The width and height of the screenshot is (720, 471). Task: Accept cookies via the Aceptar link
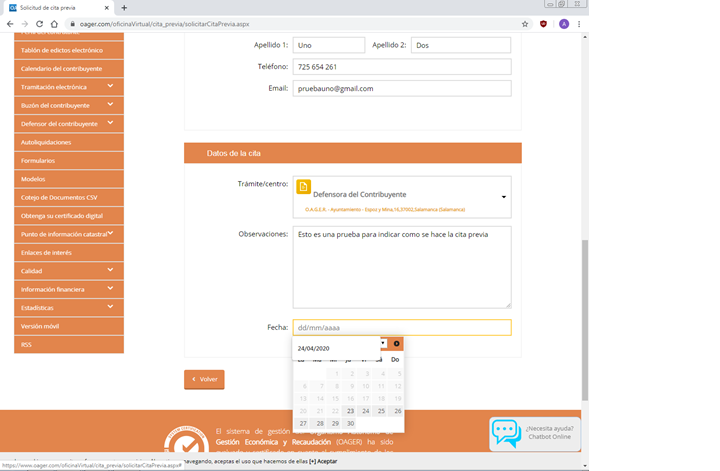tap(326, 461)
